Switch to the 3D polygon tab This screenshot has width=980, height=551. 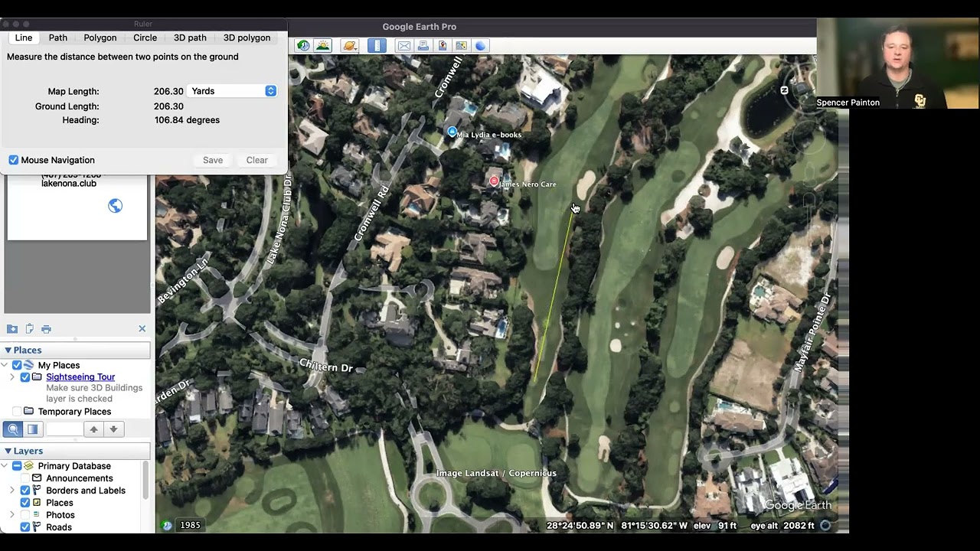(x=247, y=37)
